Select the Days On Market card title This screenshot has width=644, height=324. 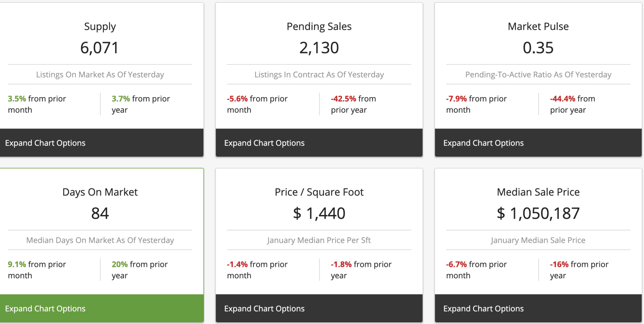click(100, 192)
